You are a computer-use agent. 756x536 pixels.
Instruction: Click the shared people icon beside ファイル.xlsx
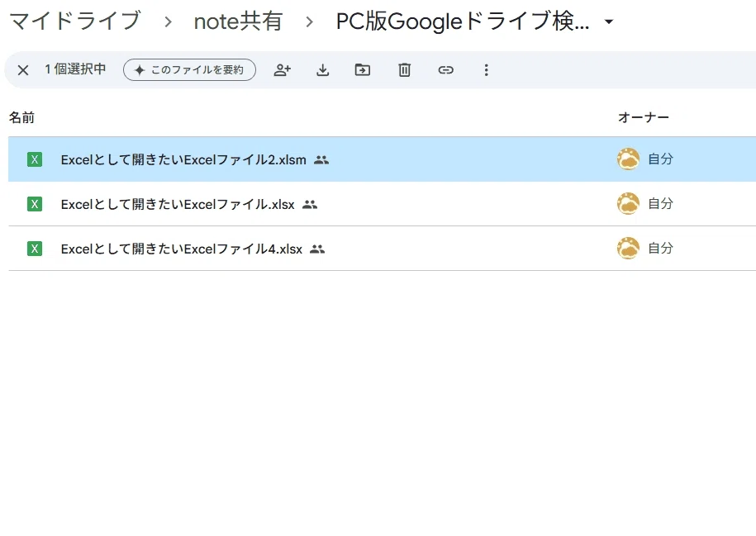(310, 204)
